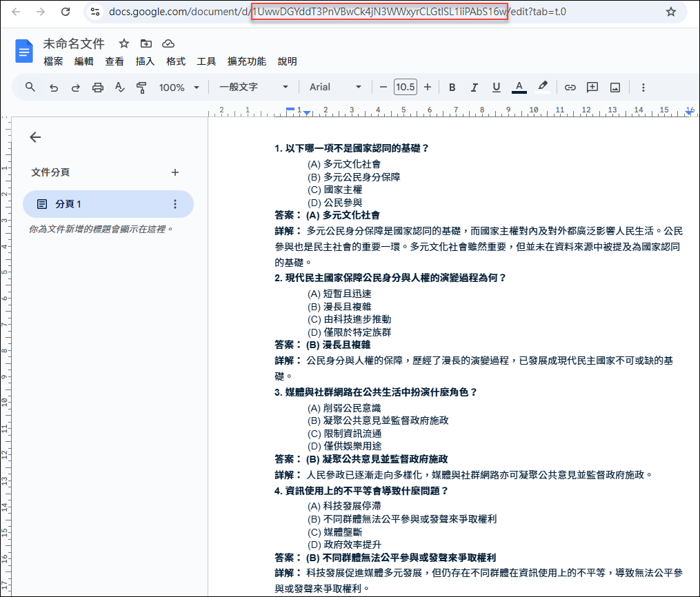
Task: Insert a link
Action: [x=570, y=88]
